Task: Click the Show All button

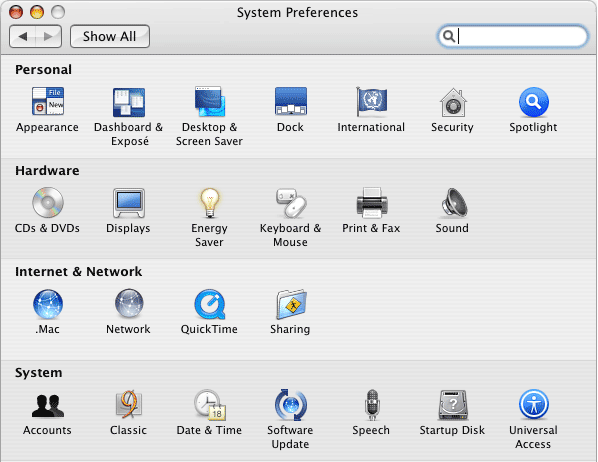Action: 110,37
